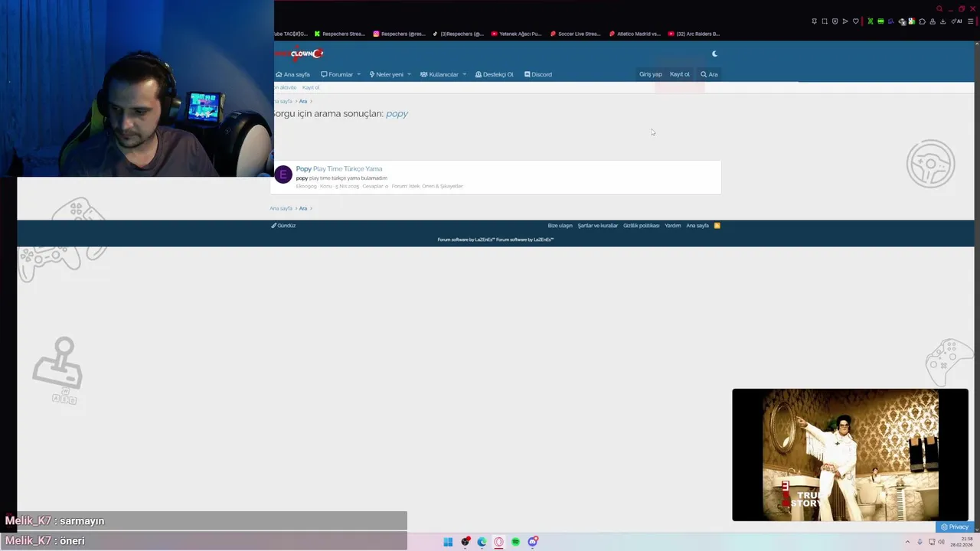Click the Ana sayfa breadcrumb below results
The image size is (980, 551).
pos(281,208)
